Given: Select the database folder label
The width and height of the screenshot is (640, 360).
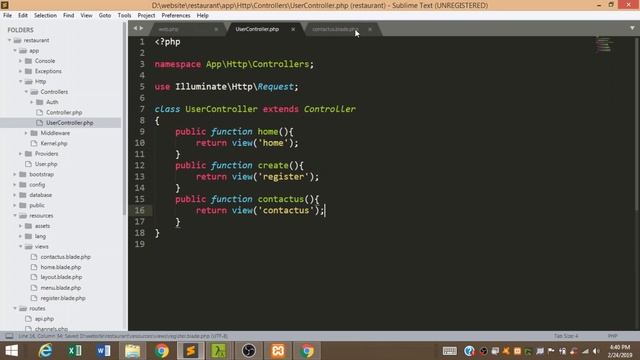Looking at the screenshot, I should coord(40,195).
